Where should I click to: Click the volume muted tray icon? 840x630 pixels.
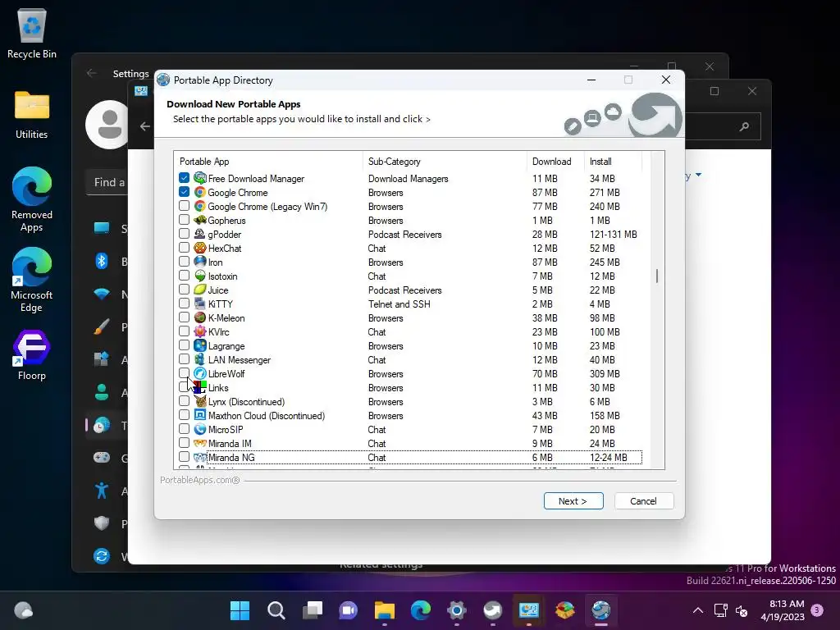(742, 610)
